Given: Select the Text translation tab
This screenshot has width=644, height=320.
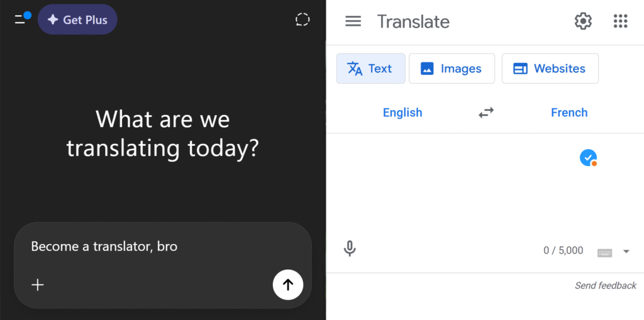Looking at the screenshot, I should tap(370, 69).
